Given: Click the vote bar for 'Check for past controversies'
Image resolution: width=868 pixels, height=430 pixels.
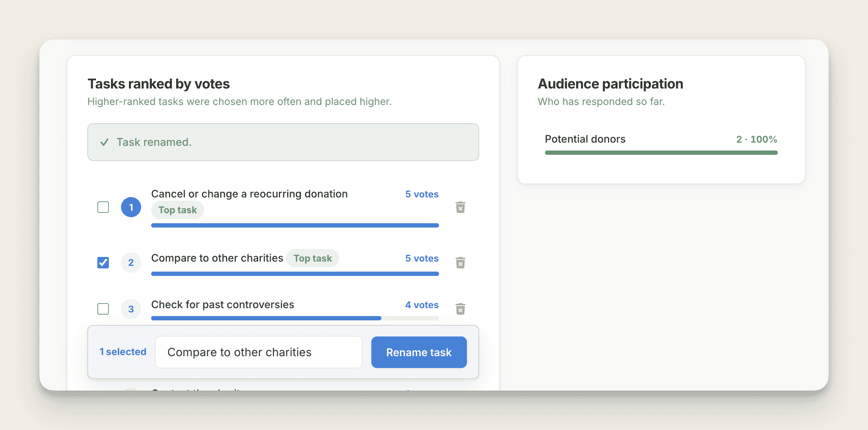Looking at the screenshot, I should [x=295, y=318].
